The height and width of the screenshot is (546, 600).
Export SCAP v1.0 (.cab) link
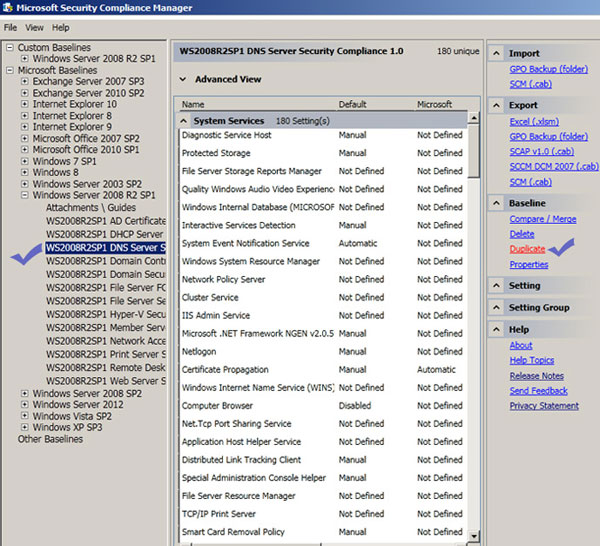point(542,152)
